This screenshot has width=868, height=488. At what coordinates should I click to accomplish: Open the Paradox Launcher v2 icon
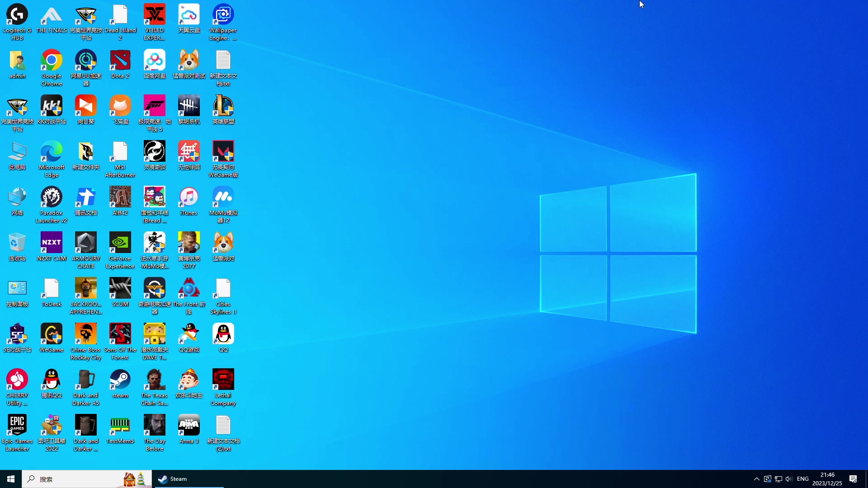pyautogui.click(x=52, y=204)
